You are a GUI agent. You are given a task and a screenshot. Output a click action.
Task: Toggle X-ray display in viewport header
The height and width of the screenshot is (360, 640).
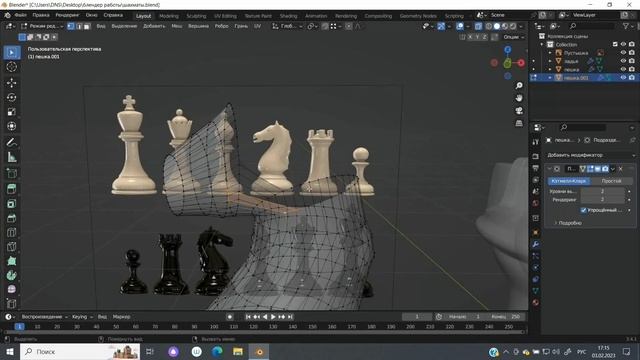(x=478, y=26)
